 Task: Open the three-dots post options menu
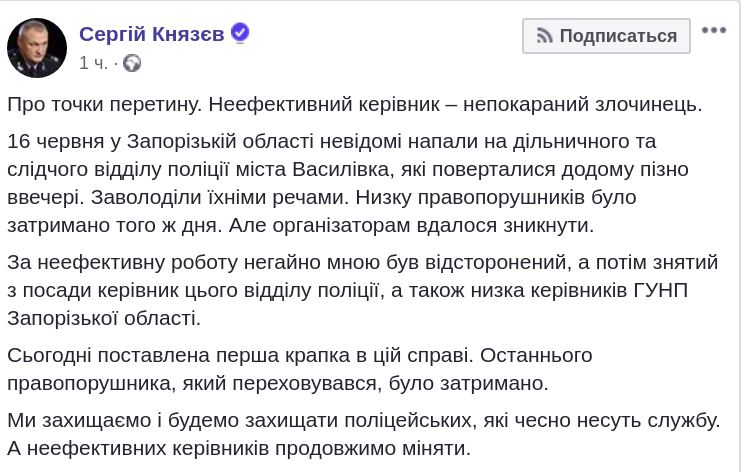pyautogui.click(x=713, y=31)
